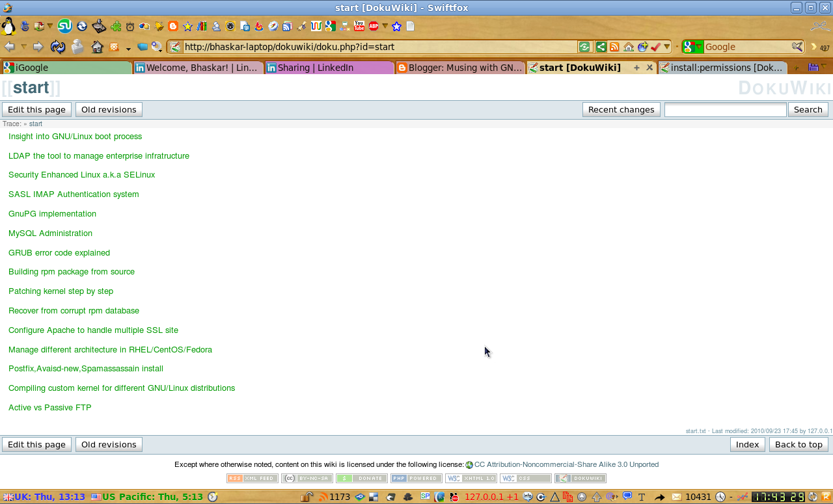Click the 127.0.0.1 +1 status bar entry
Image resolution: width=833 pixels, height=504 pixels.
point(491,497)
